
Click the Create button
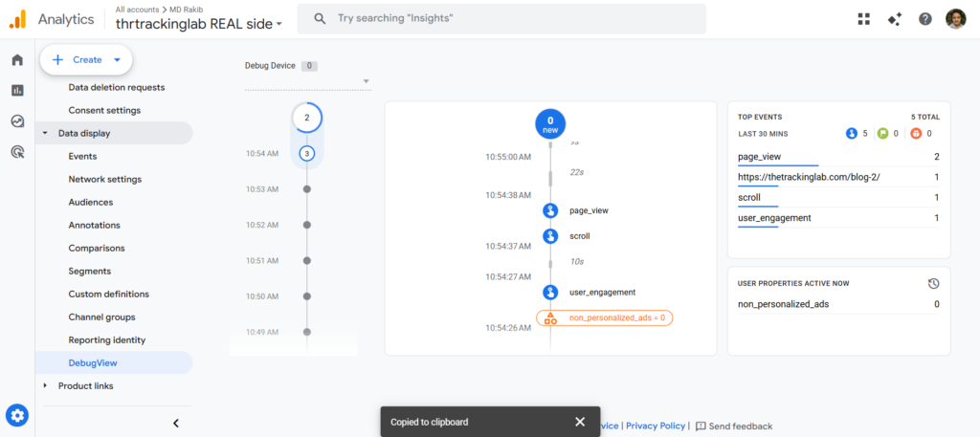[x=86, y=60]
